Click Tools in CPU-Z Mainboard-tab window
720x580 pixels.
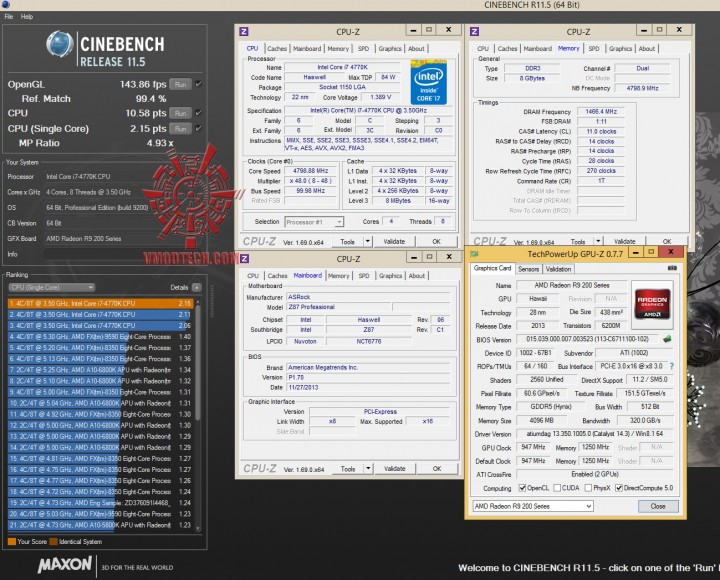coord(348,468)
